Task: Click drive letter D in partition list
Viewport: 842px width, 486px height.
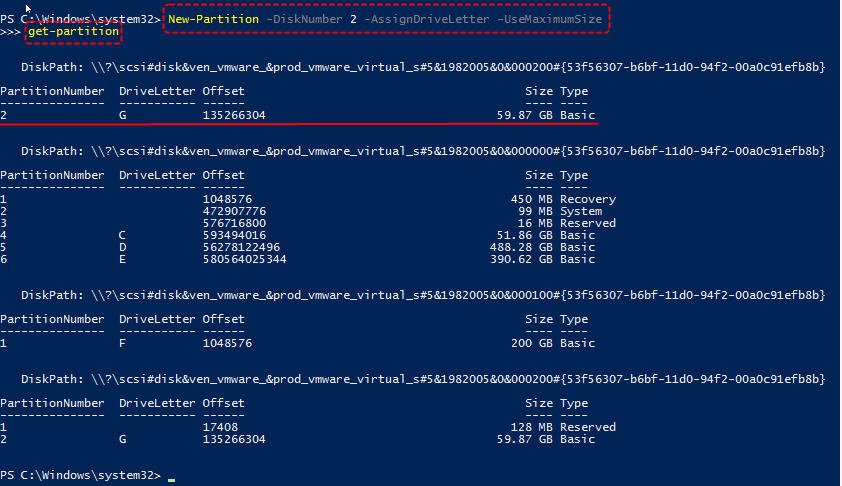Action: [124, 247]
